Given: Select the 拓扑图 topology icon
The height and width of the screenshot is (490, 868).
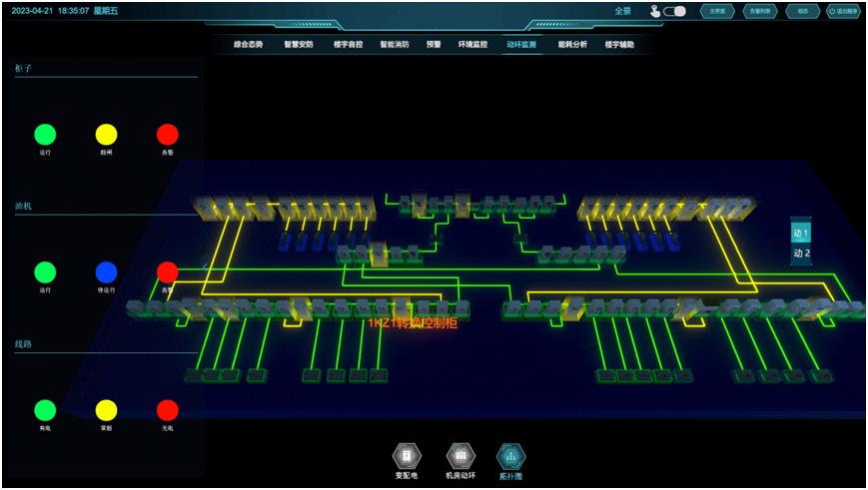Looking at the screenshot, I should (x=510, y=456).
